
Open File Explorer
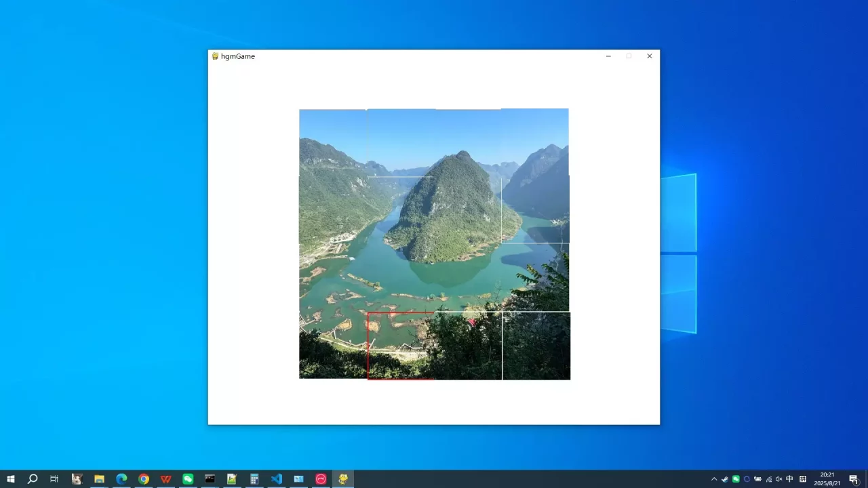(x=99, y=479)
